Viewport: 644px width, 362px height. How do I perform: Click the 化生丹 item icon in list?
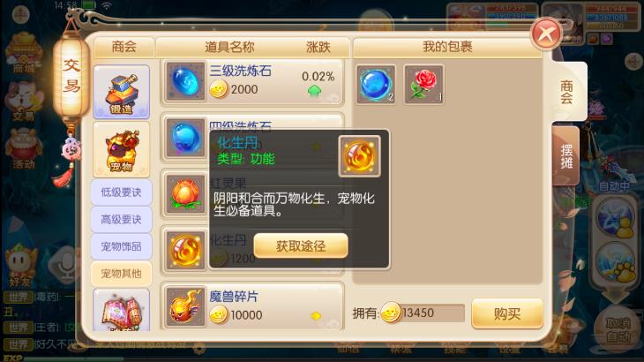click(x=185, y=250)
